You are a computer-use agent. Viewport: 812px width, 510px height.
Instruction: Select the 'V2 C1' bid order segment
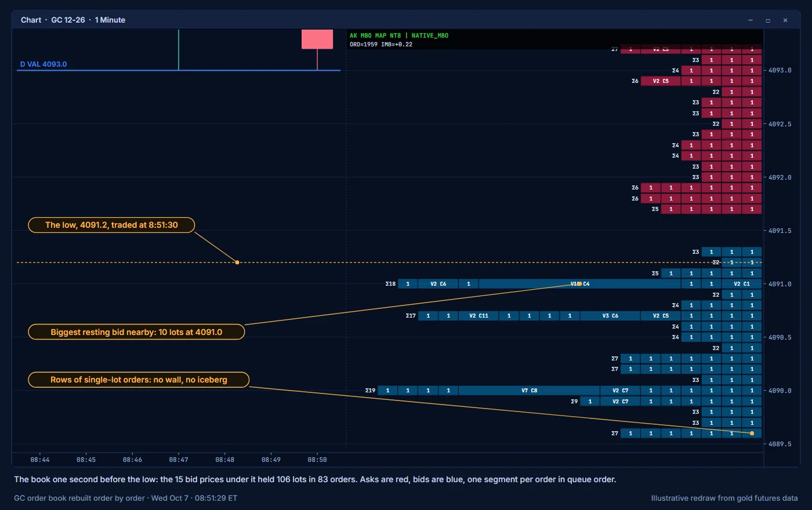[742, 284]
